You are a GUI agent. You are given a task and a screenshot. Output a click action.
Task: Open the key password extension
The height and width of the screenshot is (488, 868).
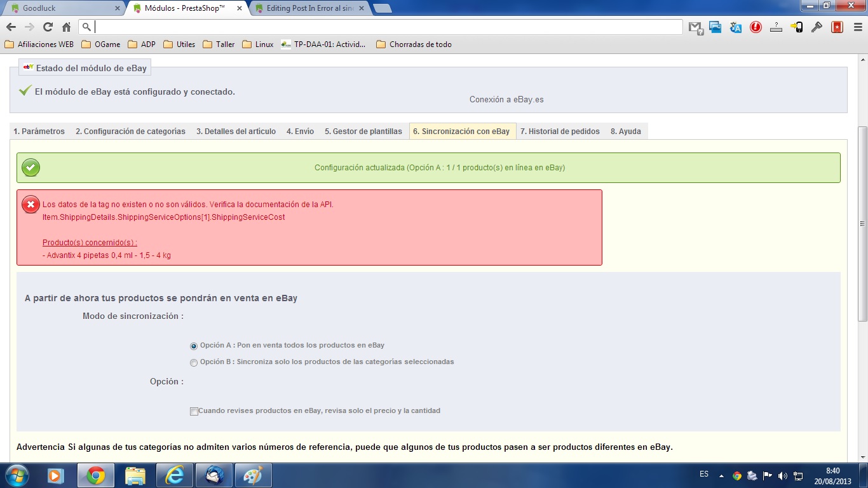[x=817, y=27]
